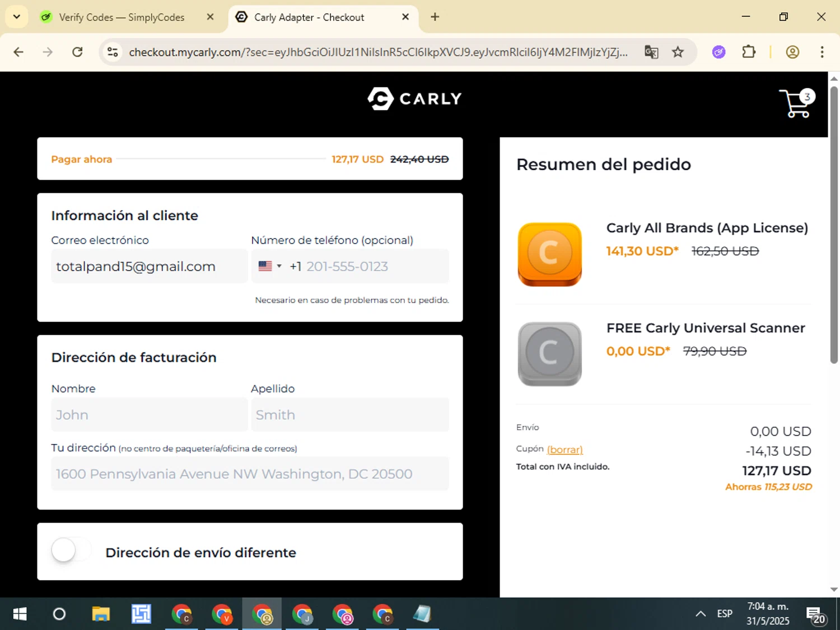This screenshot has height=630, width=840.
Task: Click Pagar ahora label
Action: pyautogui.click(x=82, y=159)
